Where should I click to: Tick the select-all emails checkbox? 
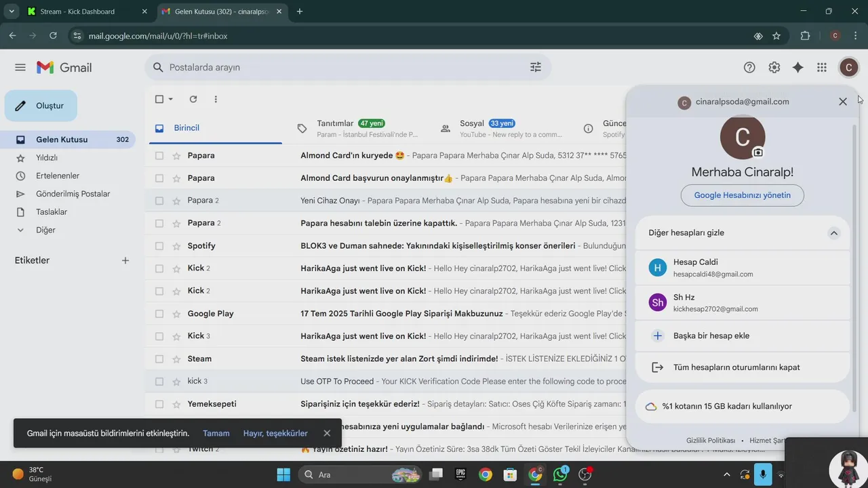click(x=159, y=99)
